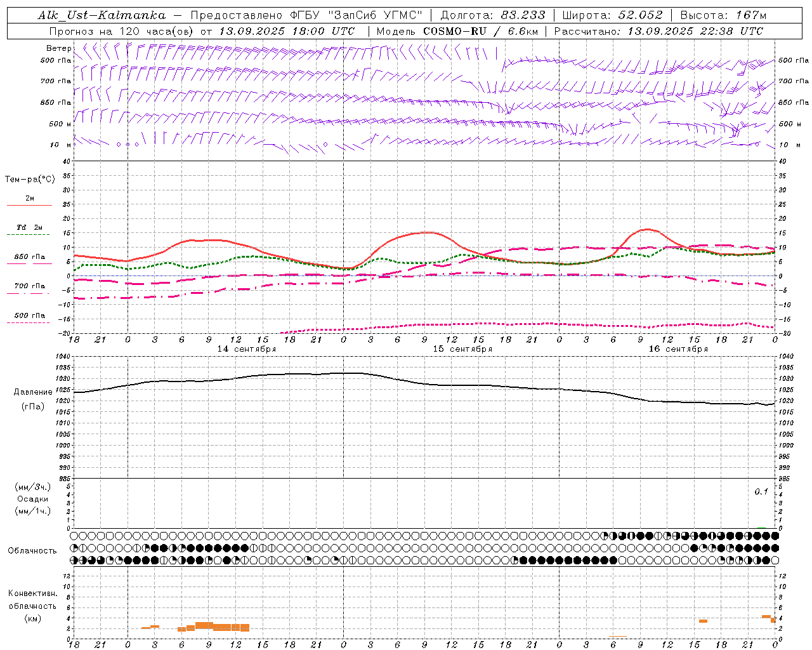Click the Высота: 167м value
812x650 pixels.
tap(723, 15)
